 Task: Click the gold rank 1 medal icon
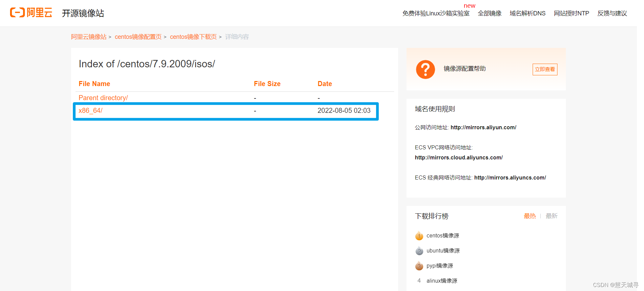point(419,236)
